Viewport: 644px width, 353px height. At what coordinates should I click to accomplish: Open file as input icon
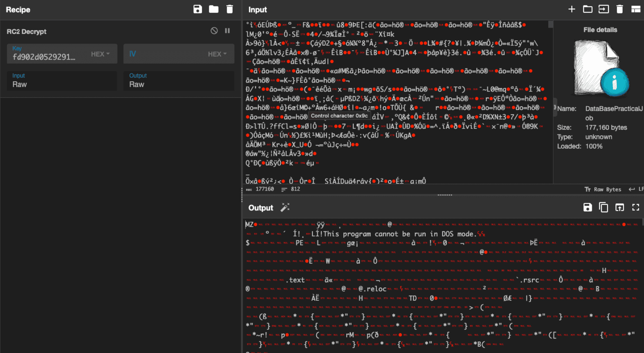(604, 9)
